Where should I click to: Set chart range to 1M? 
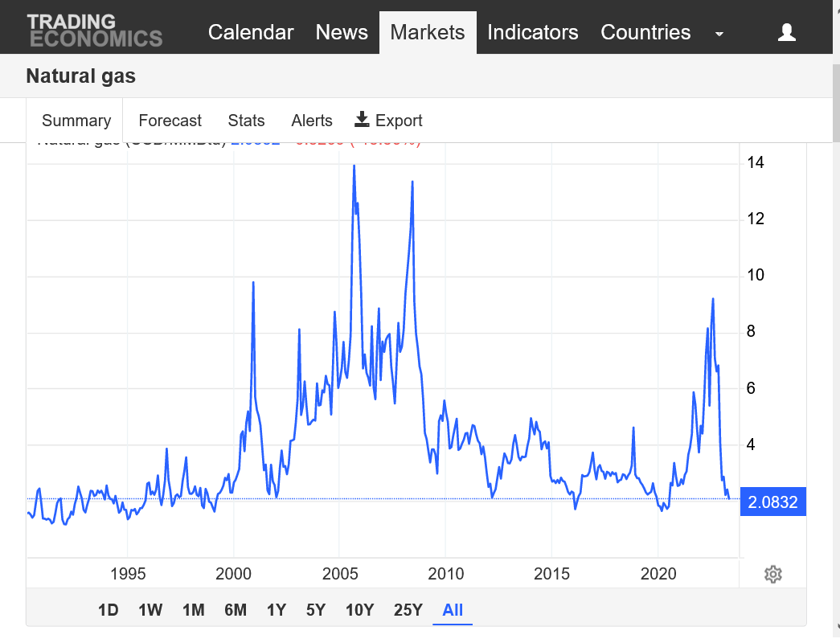pyautogui.click(x=194, y=610)
